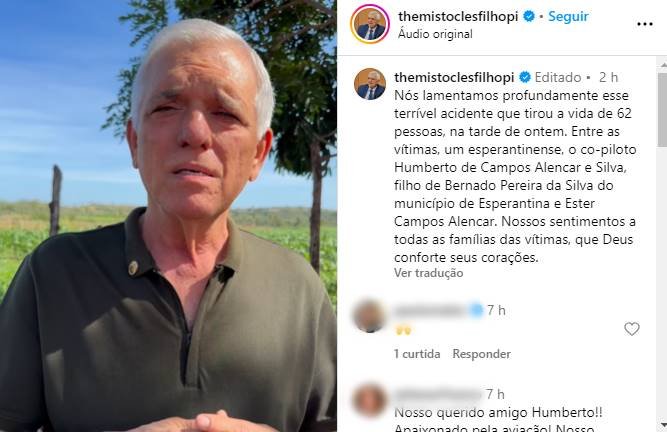Viewport: 667px width, 432px height.
Task: Open the caption author's small avatar
Action: point(370,84)
